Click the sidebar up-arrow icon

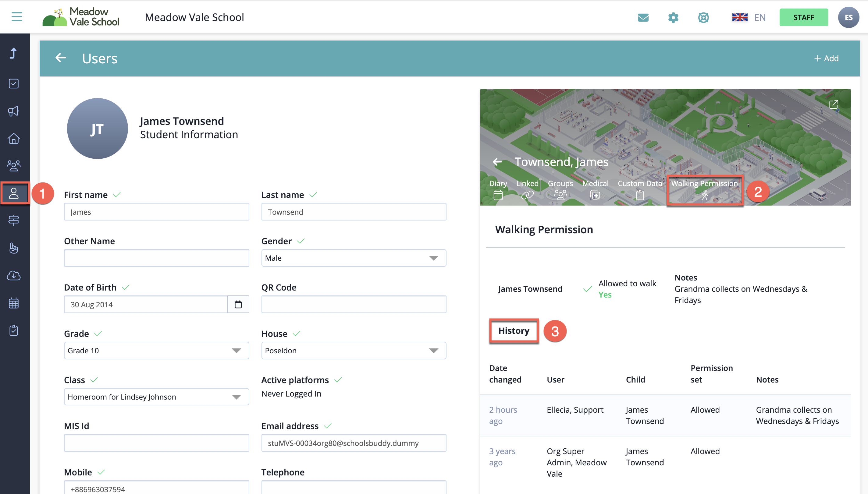13,53
